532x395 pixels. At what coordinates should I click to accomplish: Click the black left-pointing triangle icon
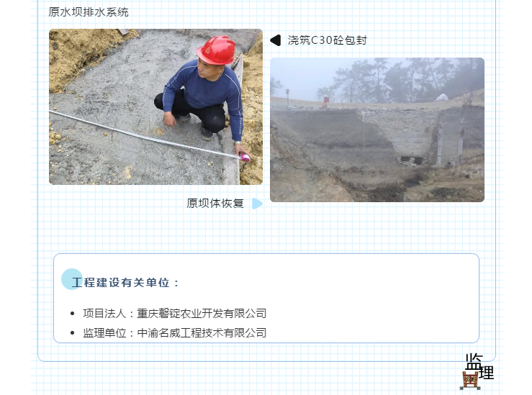[x=276, y=40]
